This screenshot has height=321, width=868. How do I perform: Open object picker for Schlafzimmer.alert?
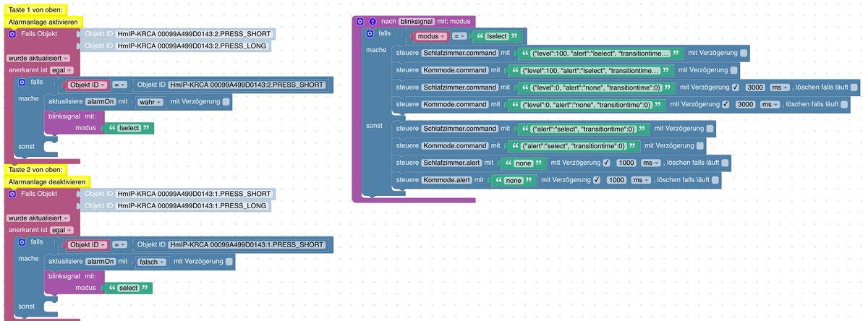point(452,163)
